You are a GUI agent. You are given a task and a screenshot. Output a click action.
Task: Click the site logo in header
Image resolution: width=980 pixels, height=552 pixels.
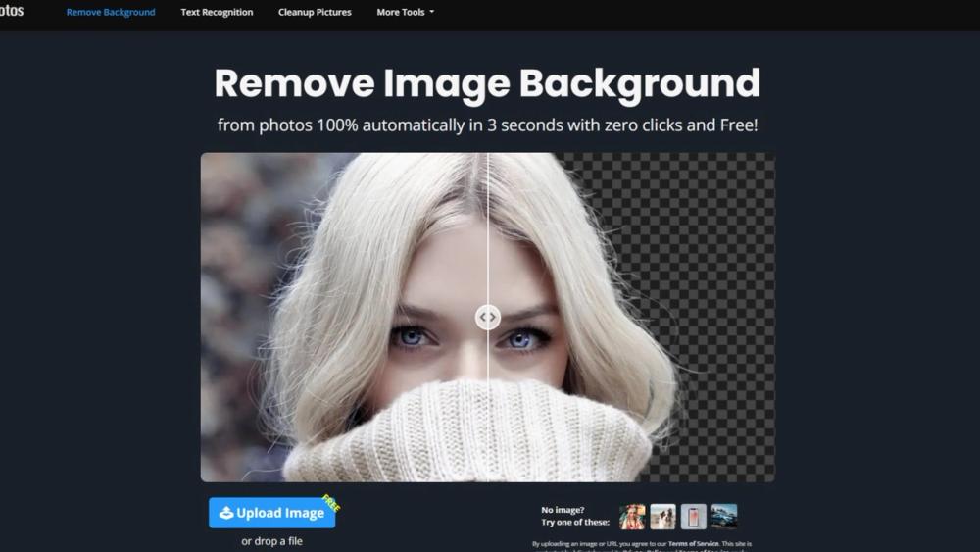click(11, 11)
